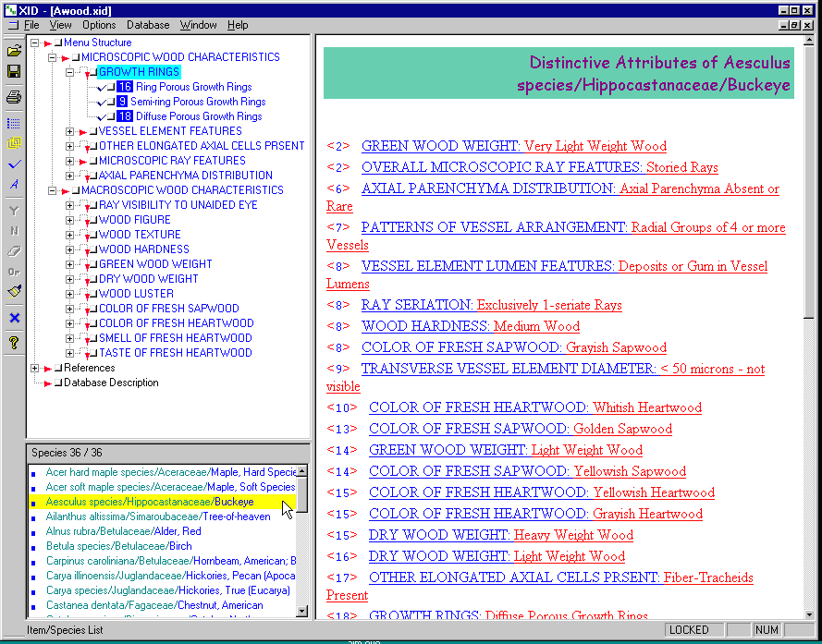This screenshot has width=822, height=644.
Task: Click the blue checkmark toolbar icon
Action: pyautogui.click(x=14, y=164)
